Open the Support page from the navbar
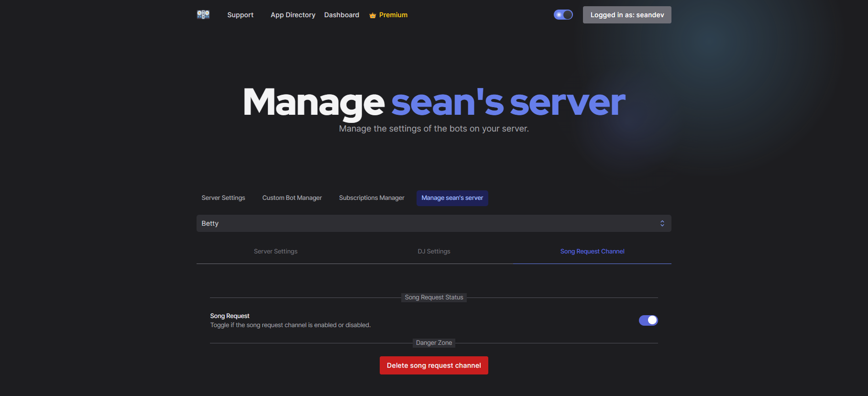The image size is (868, 396). (240, 15)
